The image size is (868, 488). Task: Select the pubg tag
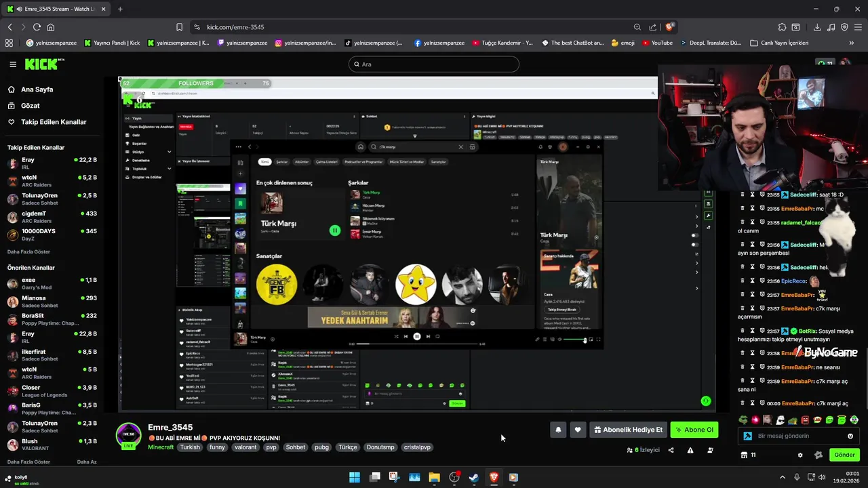[x=321, y=447]
